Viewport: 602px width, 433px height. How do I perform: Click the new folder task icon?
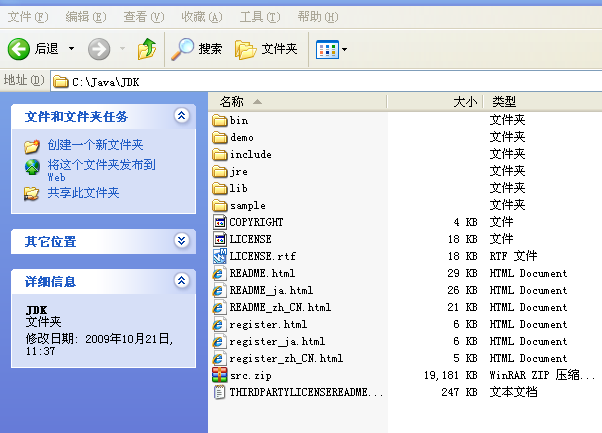(32, 146)
